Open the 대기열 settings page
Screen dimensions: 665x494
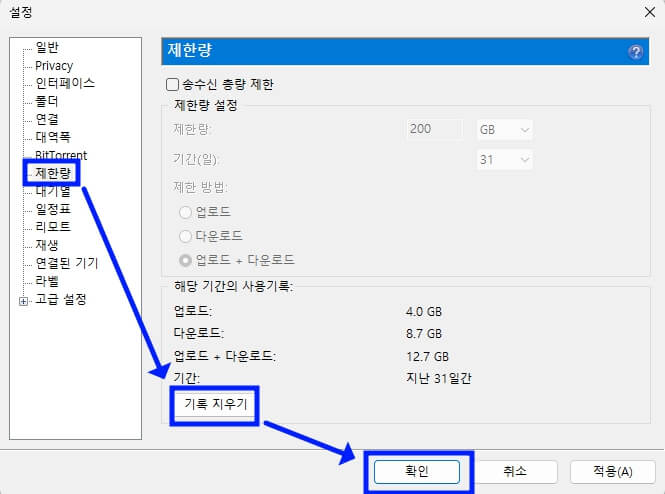click(53, 191)
